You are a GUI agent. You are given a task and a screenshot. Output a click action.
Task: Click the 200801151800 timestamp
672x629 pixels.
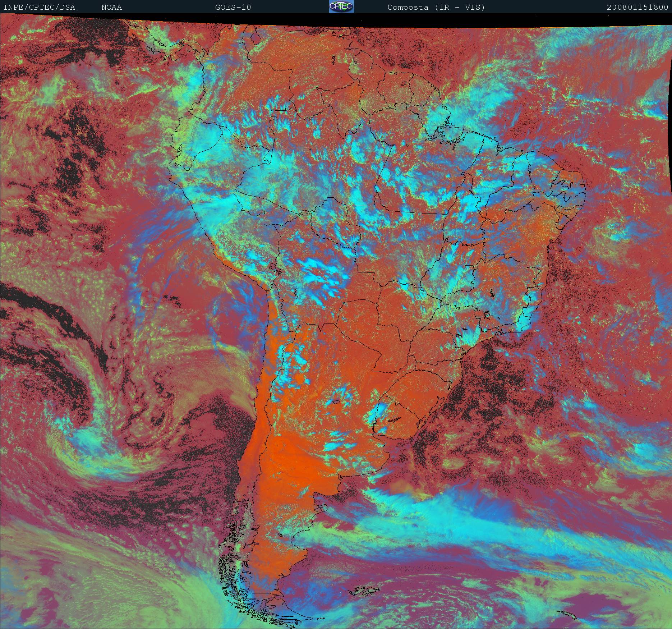pos(637,7)
